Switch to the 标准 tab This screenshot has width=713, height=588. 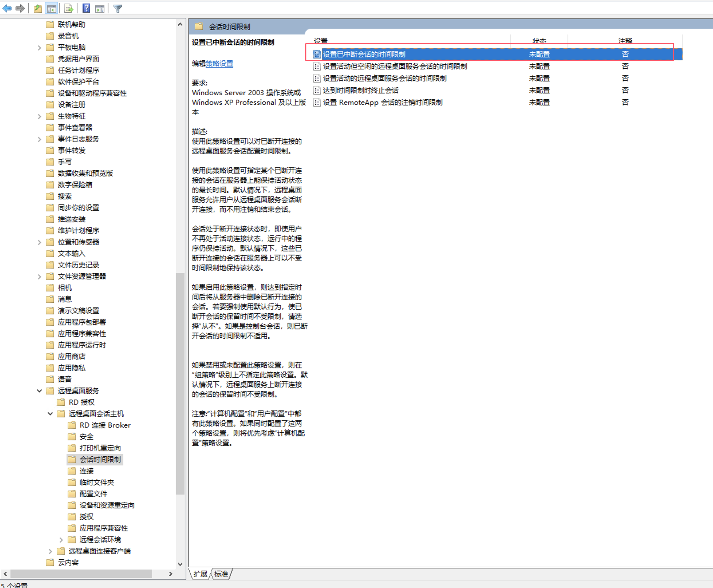pos(221,574)
